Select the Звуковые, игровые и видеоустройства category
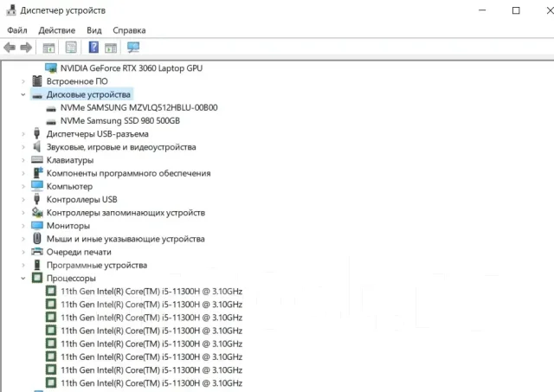 pos(121,147)
